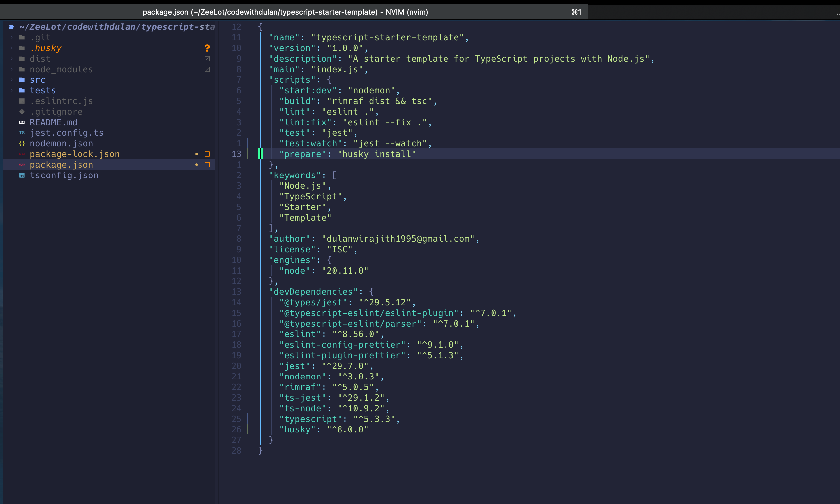840x504 pixels.
Task: Click the ignored checkbox marker beside node_modules
Action: [207, 69]
